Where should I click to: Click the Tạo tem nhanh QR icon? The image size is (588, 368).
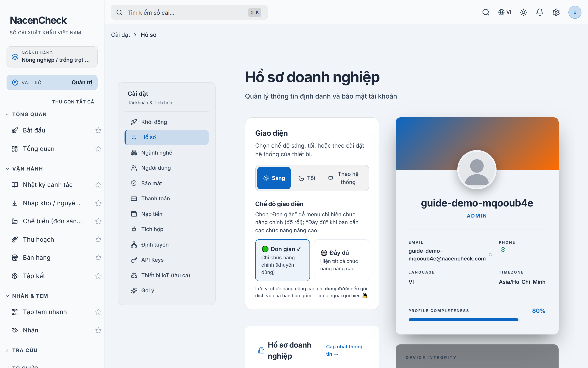pyautogui.click(x=14, y=312)
